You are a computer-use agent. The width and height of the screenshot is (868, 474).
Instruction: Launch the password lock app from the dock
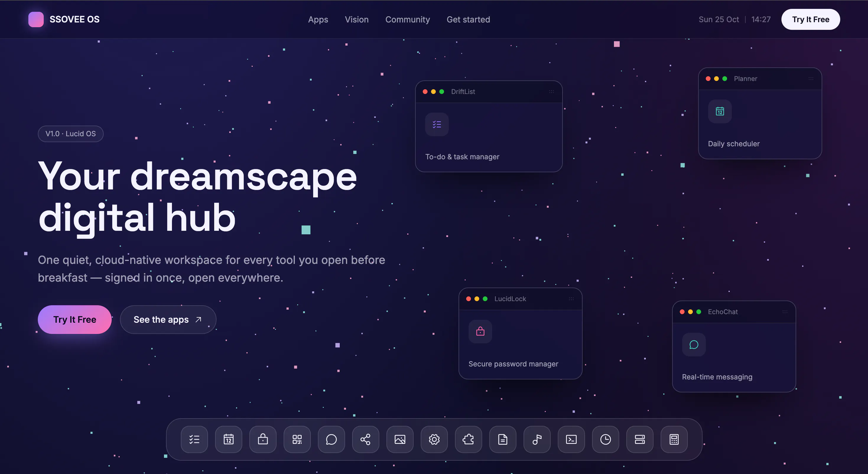[x=263, y=439]
